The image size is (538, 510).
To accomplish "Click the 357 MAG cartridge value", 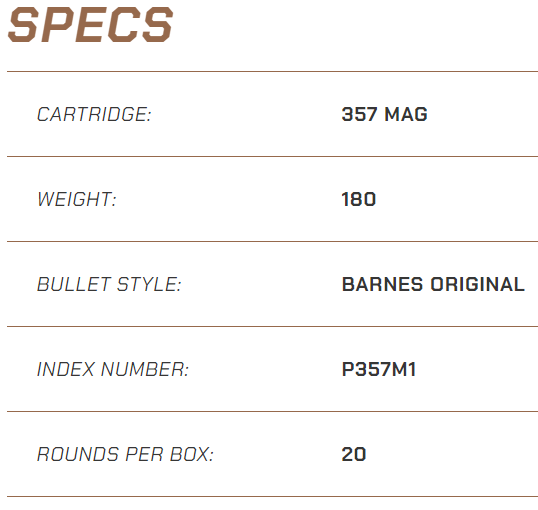I will point(385,114).
